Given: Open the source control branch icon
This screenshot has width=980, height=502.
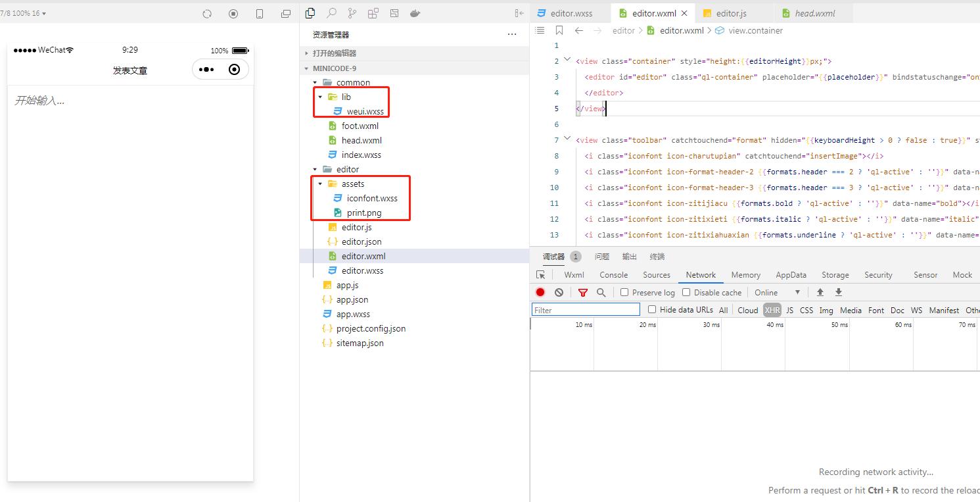Looking at the screenshot, I should [x=352, y=13].
